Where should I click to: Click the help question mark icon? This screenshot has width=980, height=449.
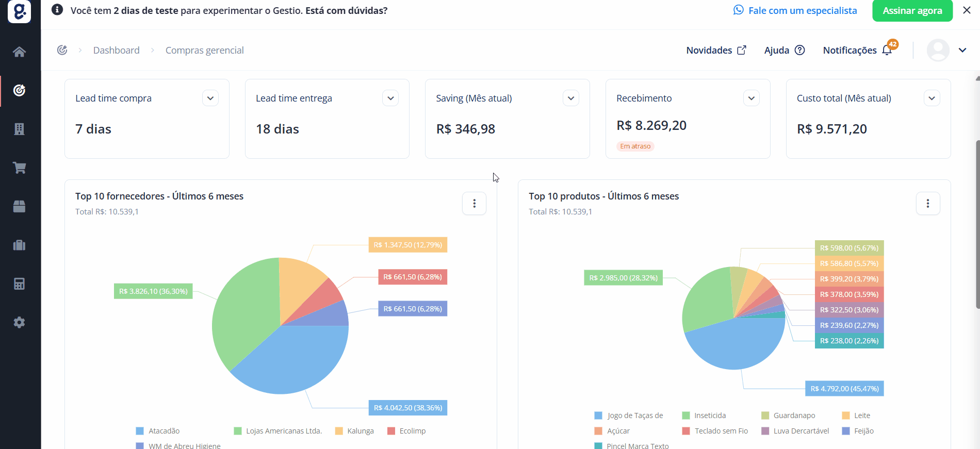[799, 50]
